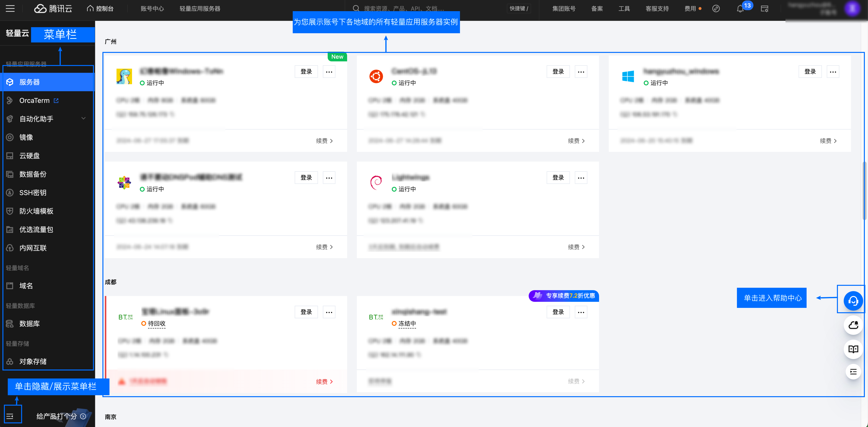Image resolution: width=868 pixels, height=427 pixels.
Task: Open the notification bell icon
Action: click(x=740, y=9)
